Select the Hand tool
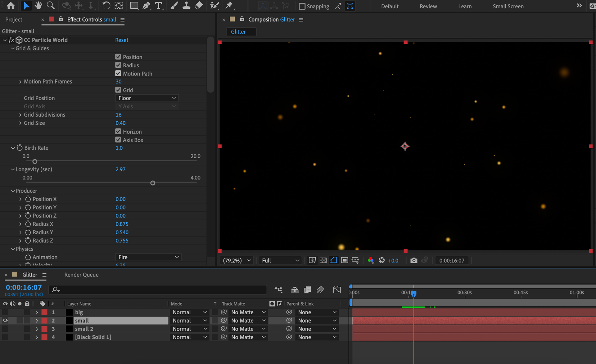The image size is (596, 364). coord(38,6)
